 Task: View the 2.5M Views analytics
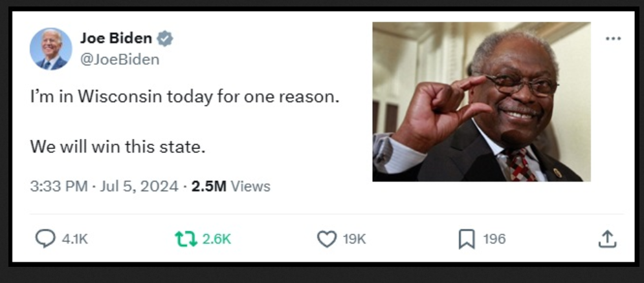231,186
